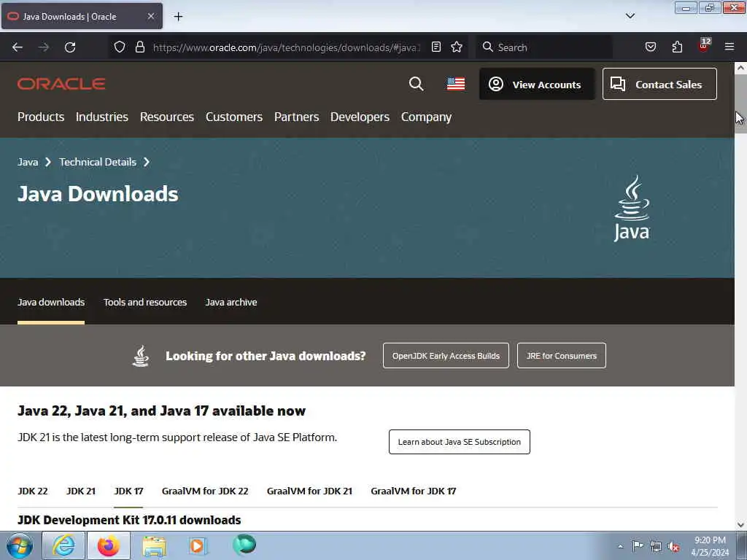
Task: Click the extension badge showing 12
Action: 704,45
